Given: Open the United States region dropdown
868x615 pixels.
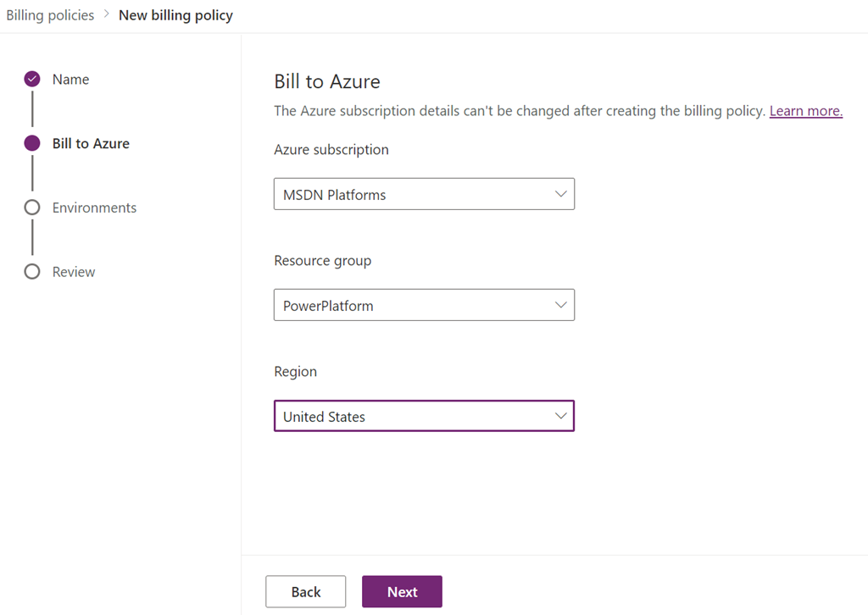Looking at the screenshot, I should [415, 416].
